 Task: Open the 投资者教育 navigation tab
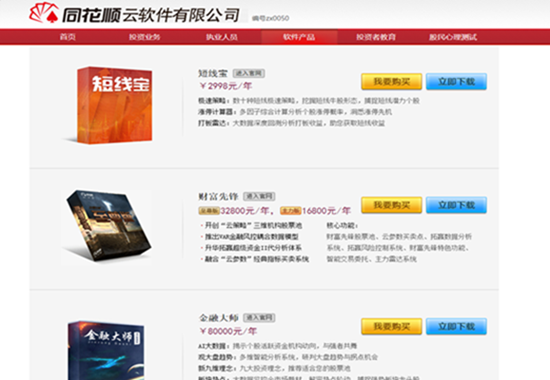(376, 37)
